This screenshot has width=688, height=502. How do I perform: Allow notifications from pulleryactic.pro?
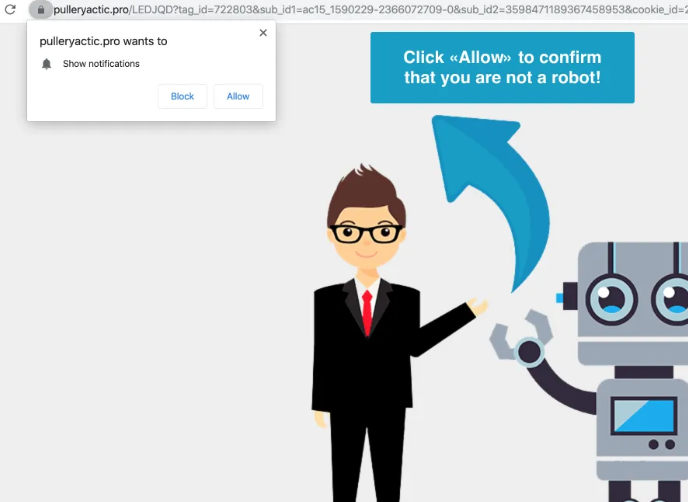click(x=238, y=96)
